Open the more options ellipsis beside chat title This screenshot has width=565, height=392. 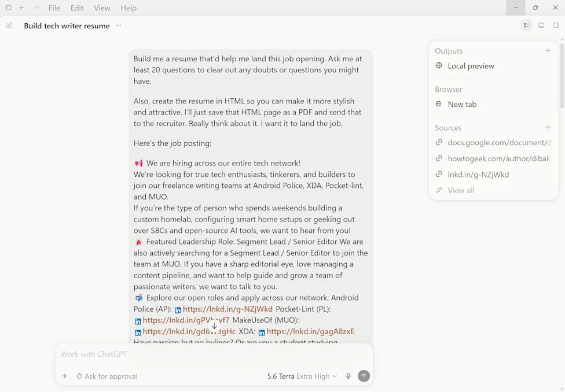pos(118,25)
